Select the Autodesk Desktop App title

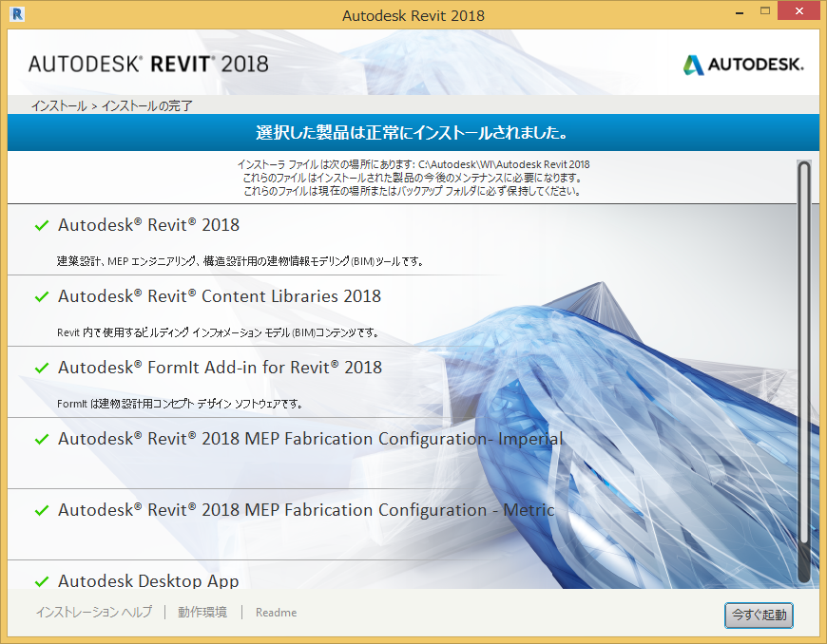point(148,580)
